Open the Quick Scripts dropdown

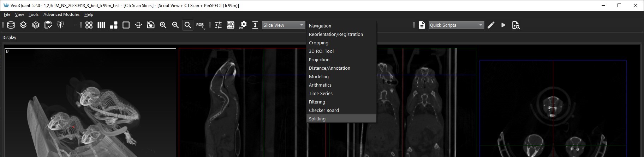point(456,25)
